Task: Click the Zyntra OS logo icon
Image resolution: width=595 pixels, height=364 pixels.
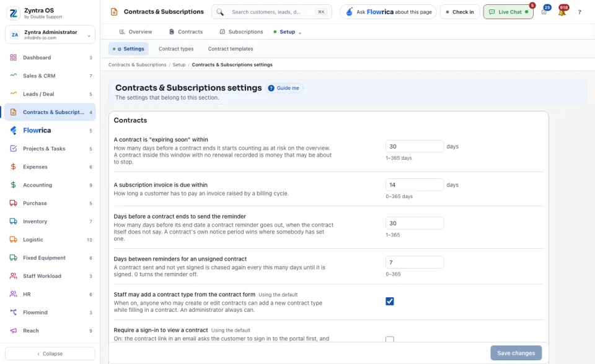Action: pos(13,13)
